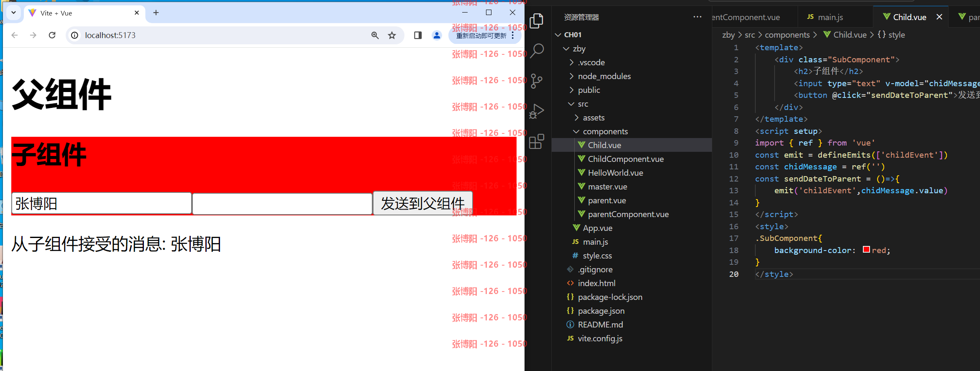Close the Vite + Vue browser tab
980x371 pixels.
[137, 13]
